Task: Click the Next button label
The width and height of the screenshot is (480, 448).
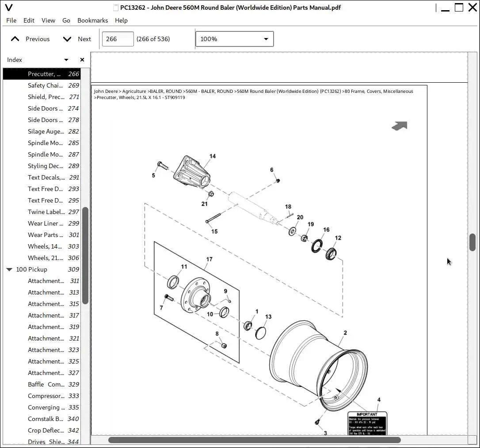Action: (x=84, y=39)
